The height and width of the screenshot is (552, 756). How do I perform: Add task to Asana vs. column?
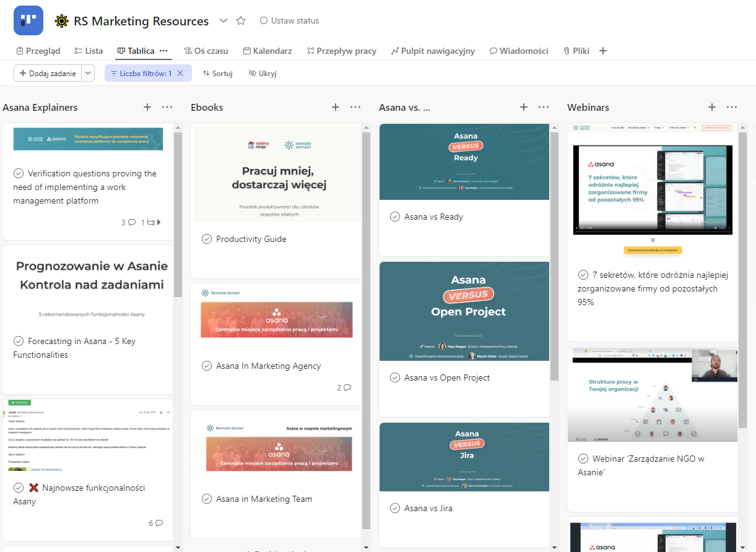(524, 107)
